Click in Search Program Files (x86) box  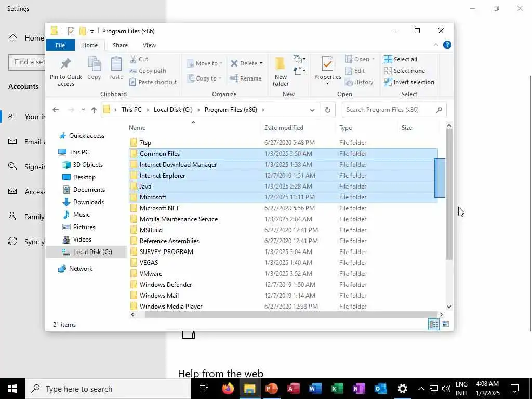click(394, 110)
